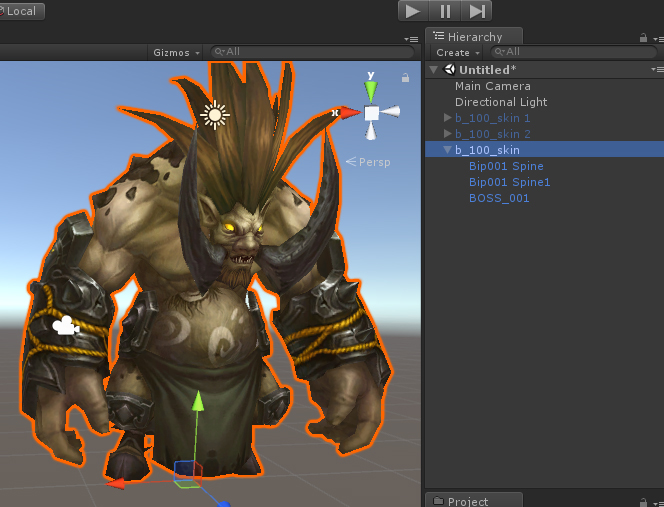Select the Project tab

pos(474,501)
